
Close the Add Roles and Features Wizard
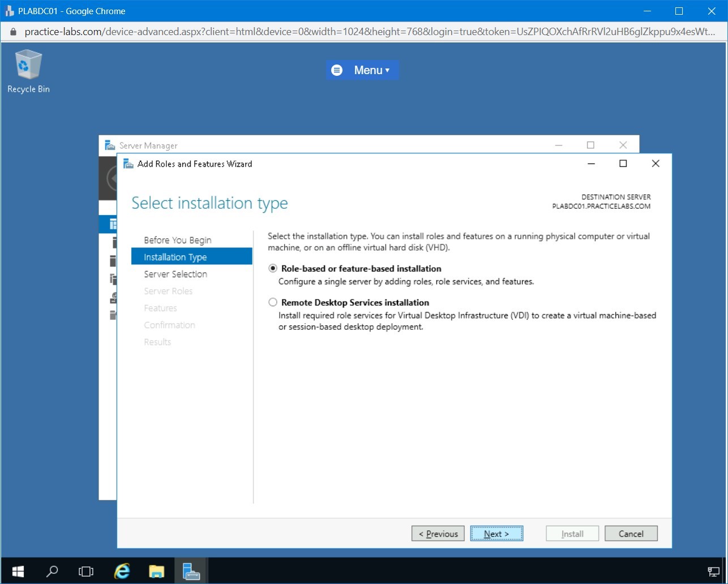click(x=656, y=164)
